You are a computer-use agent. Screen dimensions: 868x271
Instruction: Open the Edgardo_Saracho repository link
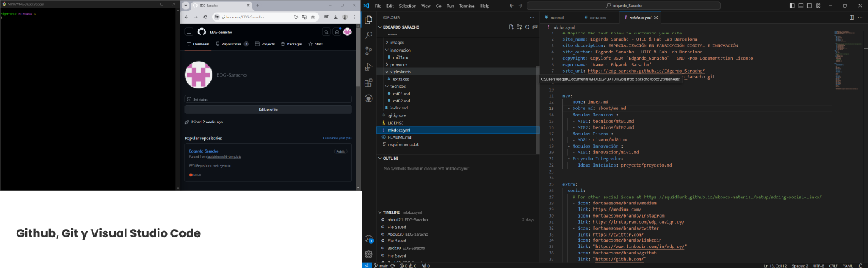click(x=203, y=151)
